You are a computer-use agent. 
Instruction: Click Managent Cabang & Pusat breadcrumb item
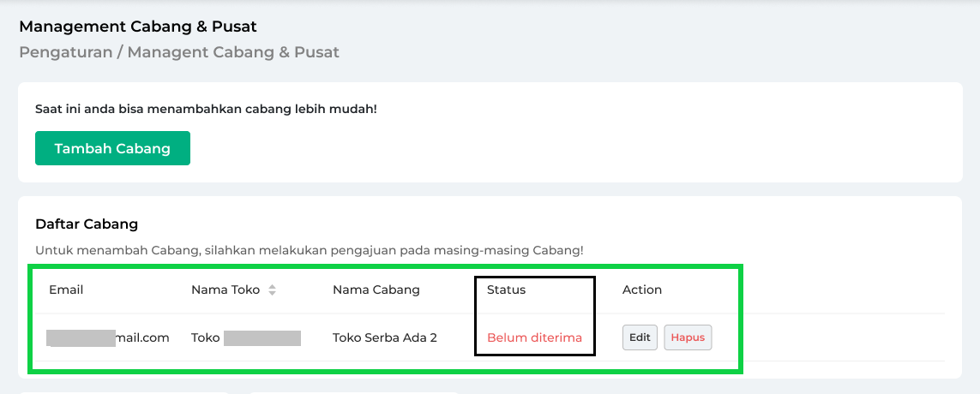coord(233,52)
